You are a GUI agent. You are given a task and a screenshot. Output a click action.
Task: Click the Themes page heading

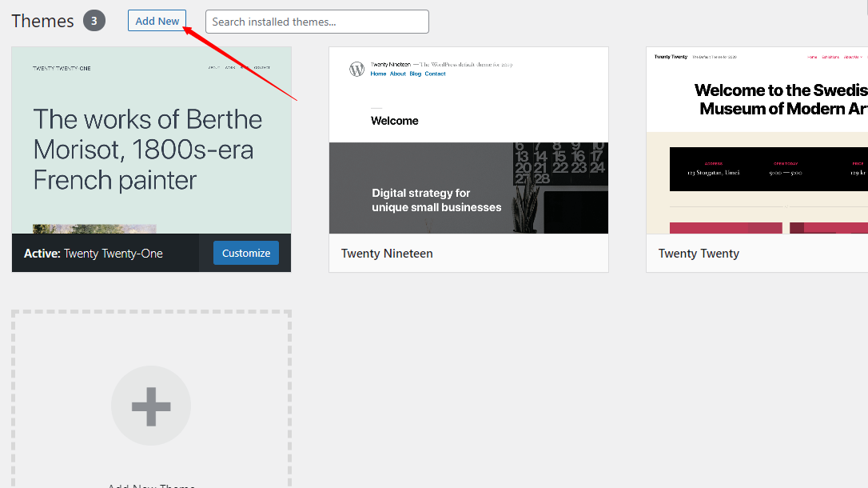pyautogui.click(x=42, y=21)
